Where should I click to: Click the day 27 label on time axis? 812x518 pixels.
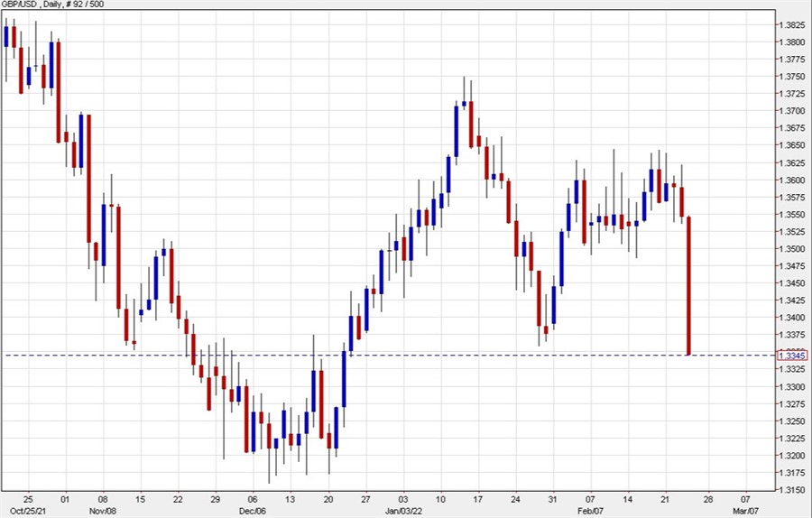pos(365,500)
